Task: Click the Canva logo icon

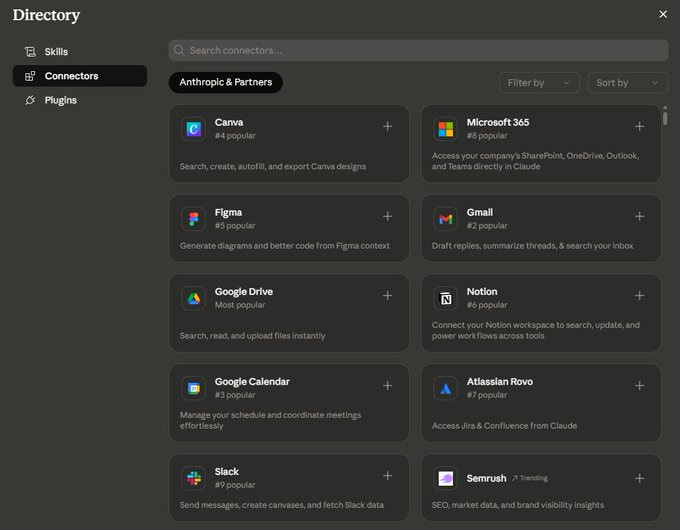Action: [193, 129]
